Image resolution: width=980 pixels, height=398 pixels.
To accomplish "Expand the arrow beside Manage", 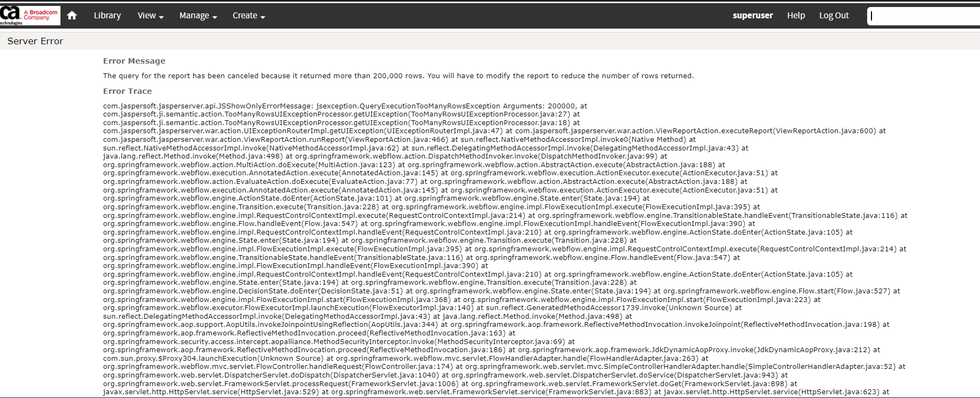I will click(214, 17).
